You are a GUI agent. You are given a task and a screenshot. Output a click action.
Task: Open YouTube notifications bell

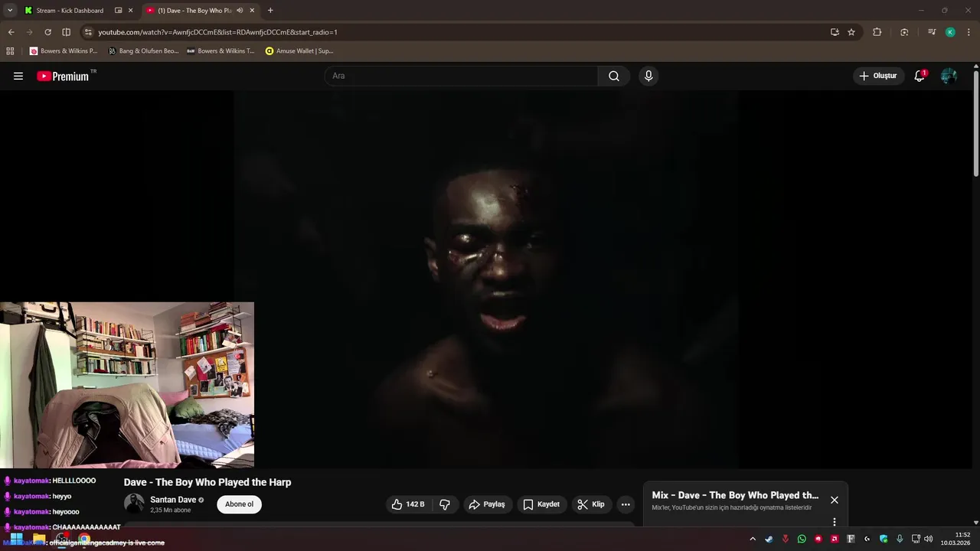pyautogui.click(x=920, y=76)
